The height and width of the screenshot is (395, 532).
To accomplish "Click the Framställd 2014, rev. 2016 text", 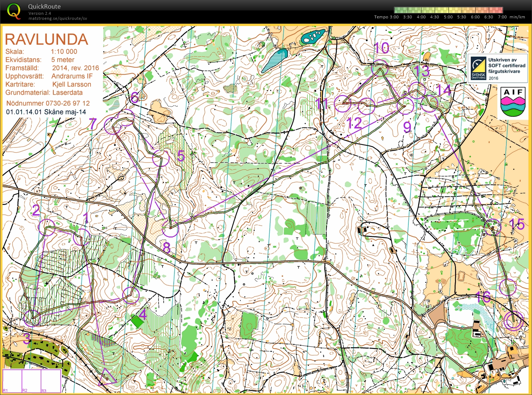I will tap(52, 68).
